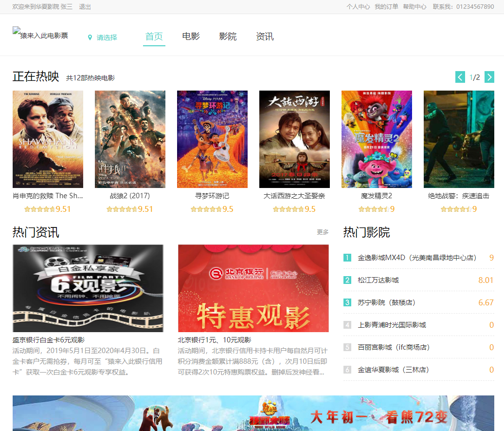Click rank 1 badge in hot cinemas
This screenshot has height=431, width=504.
coord(347,258)
